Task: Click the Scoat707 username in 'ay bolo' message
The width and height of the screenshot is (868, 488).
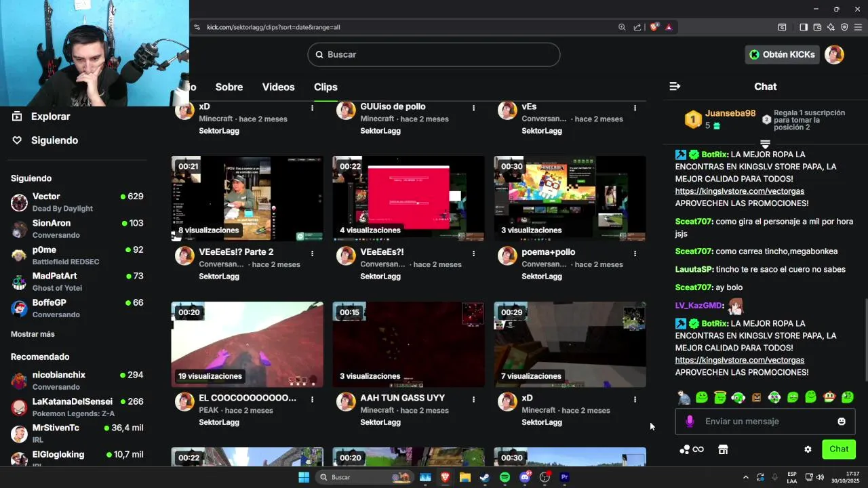Action: pyautogui.click(x=694, y=287)
